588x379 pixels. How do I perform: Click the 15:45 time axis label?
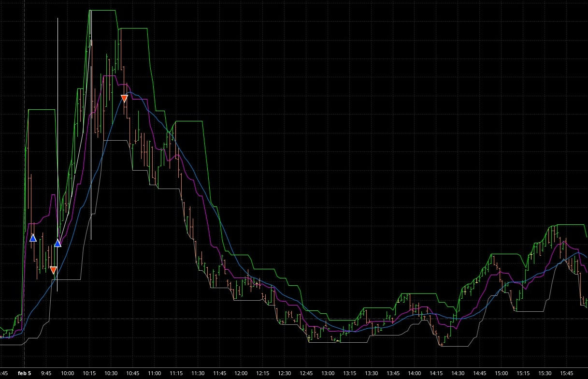(566, 373)
